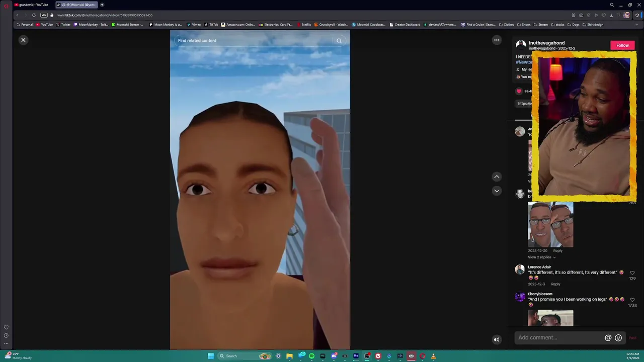
Task: Open the Stream bookmarks folder
Action: [541, 25]
